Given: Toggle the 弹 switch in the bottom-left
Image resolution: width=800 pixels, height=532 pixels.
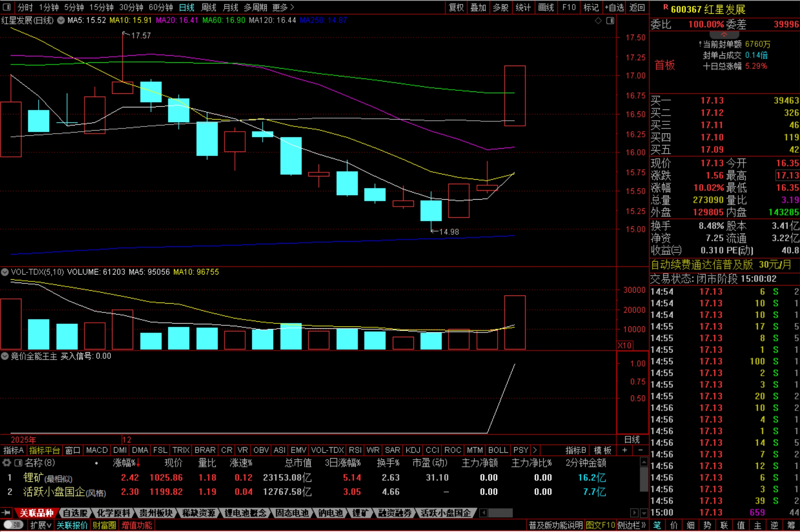Looking at the screenshot, I should pyautogui.click(x=13, y=525).
